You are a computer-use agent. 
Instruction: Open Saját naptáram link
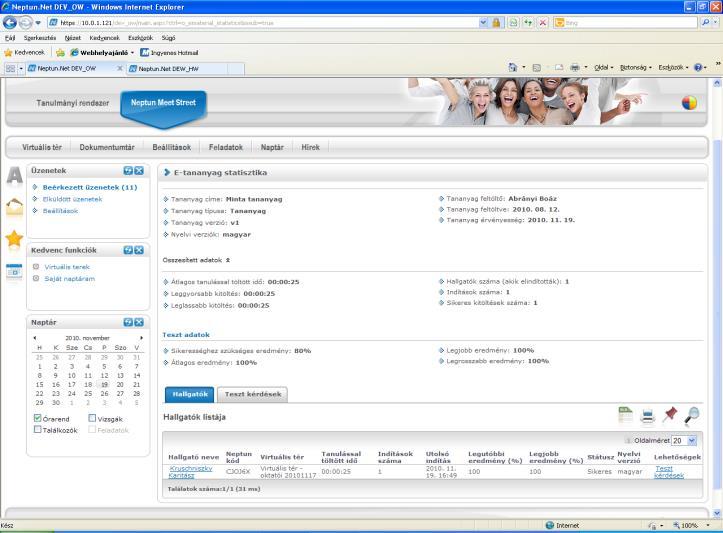click(70, 279)
